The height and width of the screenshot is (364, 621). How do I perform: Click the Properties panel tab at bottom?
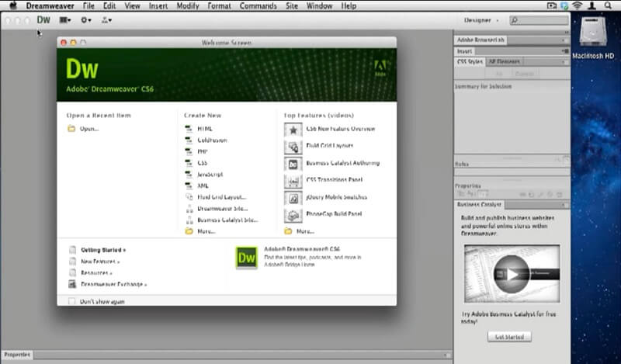click(x=17, y=355)
